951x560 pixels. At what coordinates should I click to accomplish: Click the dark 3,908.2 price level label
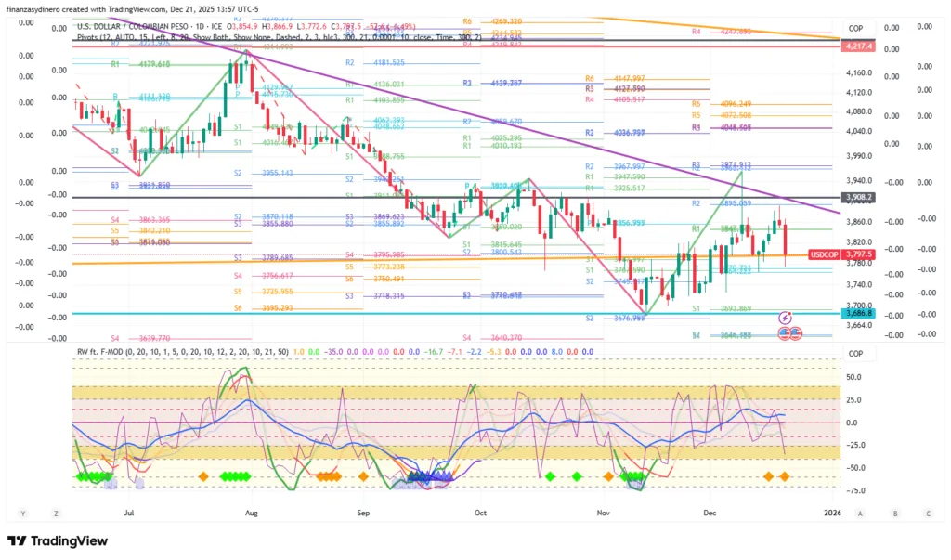click(x=856, y=198)
